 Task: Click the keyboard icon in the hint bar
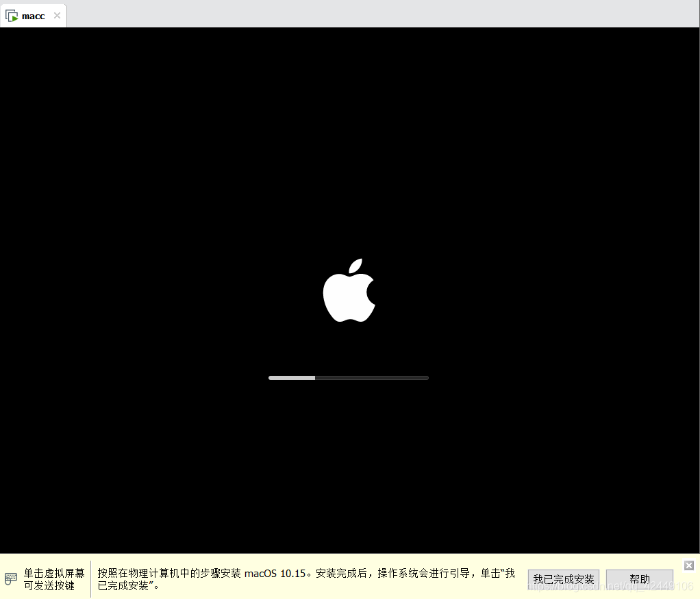click(x=11, y=579)
